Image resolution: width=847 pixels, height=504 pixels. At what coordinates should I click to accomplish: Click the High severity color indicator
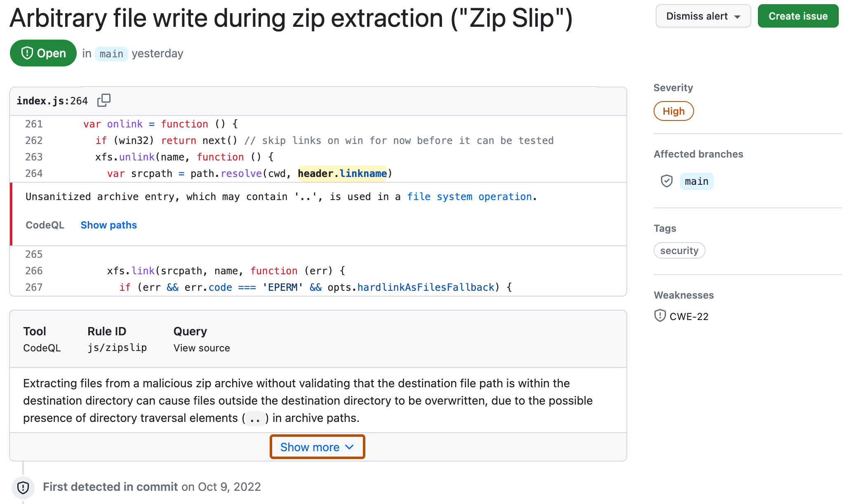673,111
